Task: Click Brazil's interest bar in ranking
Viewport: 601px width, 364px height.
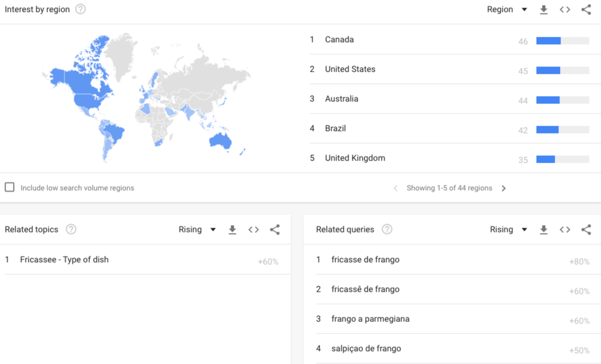Action: [562, 130]
